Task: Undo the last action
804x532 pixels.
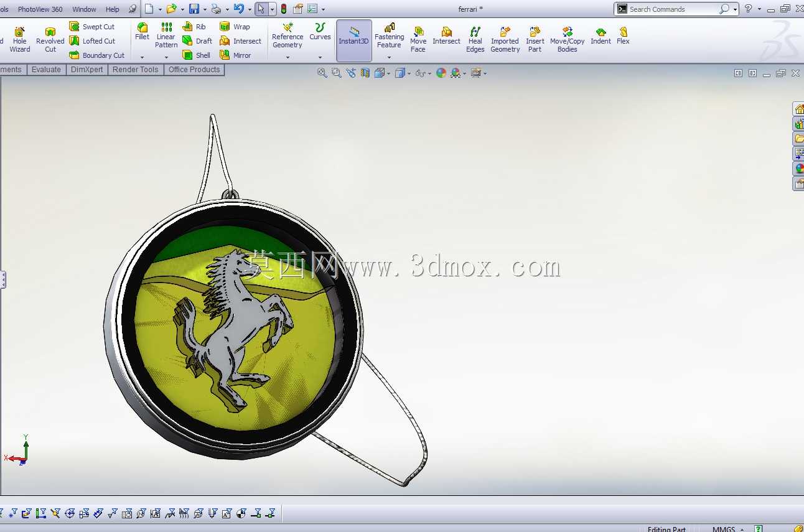Action: (238, 9)
